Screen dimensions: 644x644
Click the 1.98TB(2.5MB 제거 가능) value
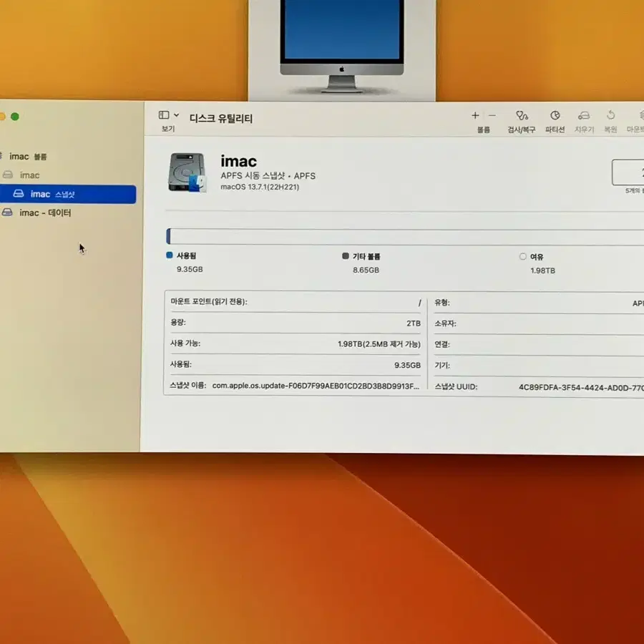pos(379,344)
